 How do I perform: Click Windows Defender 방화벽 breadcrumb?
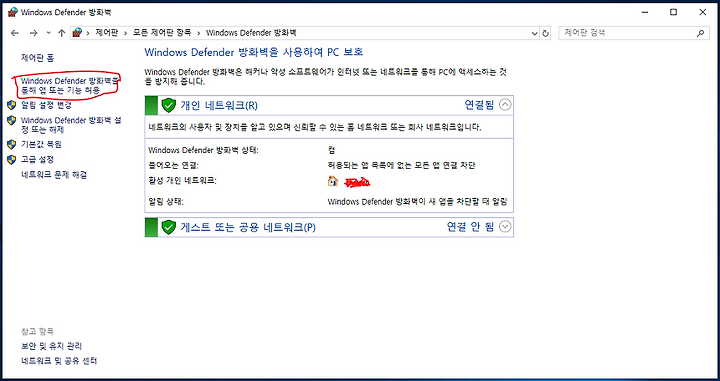(251, 33)
